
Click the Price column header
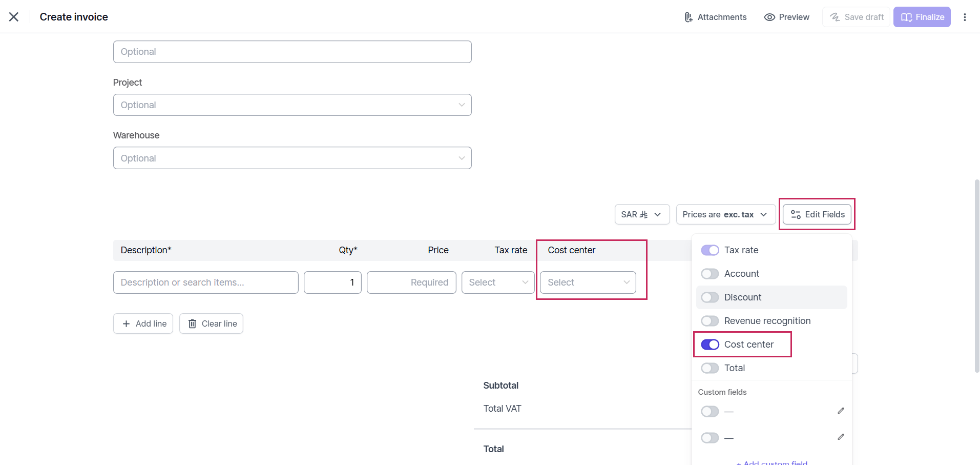point(438,250)
